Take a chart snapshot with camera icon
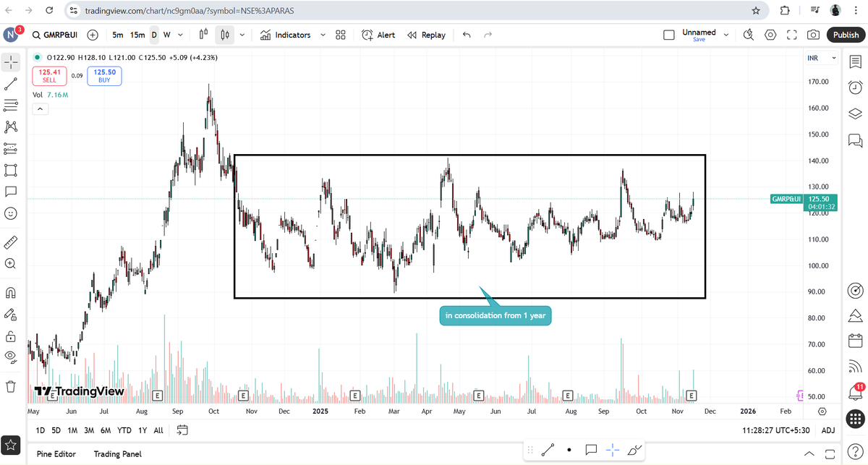 tap(814, 35)
